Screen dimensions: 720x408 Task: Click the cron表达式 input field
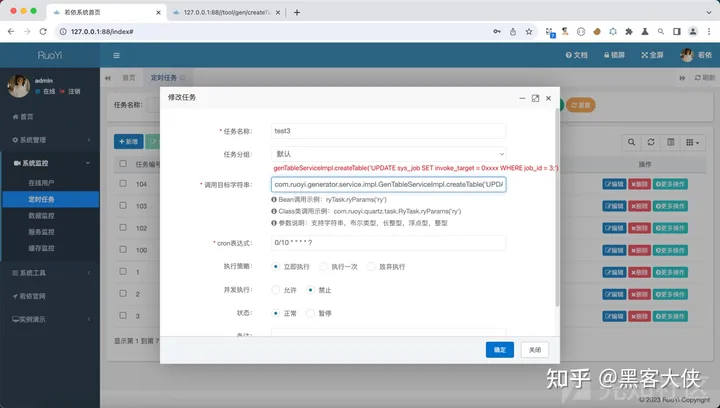click(388, 243)
